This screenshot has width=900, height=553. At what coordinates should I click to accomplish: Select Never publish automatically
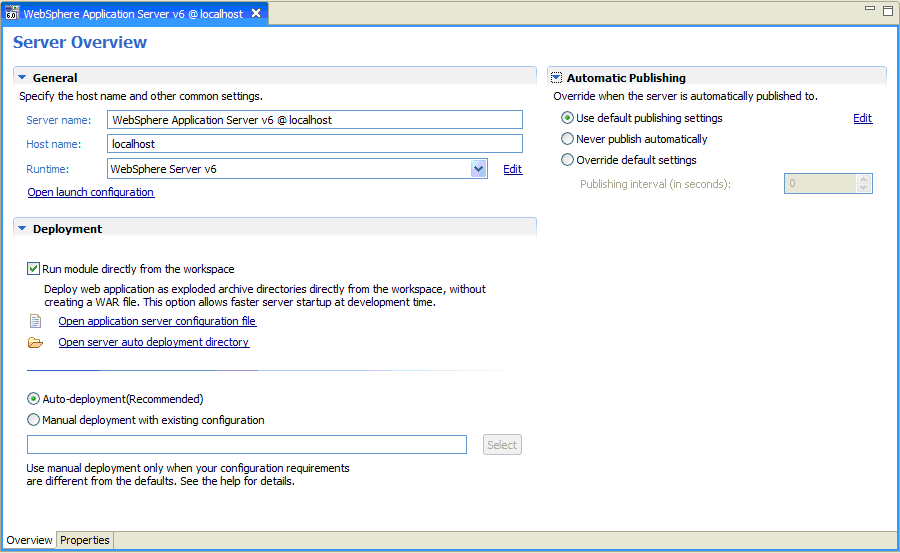(x=567, y=138)
